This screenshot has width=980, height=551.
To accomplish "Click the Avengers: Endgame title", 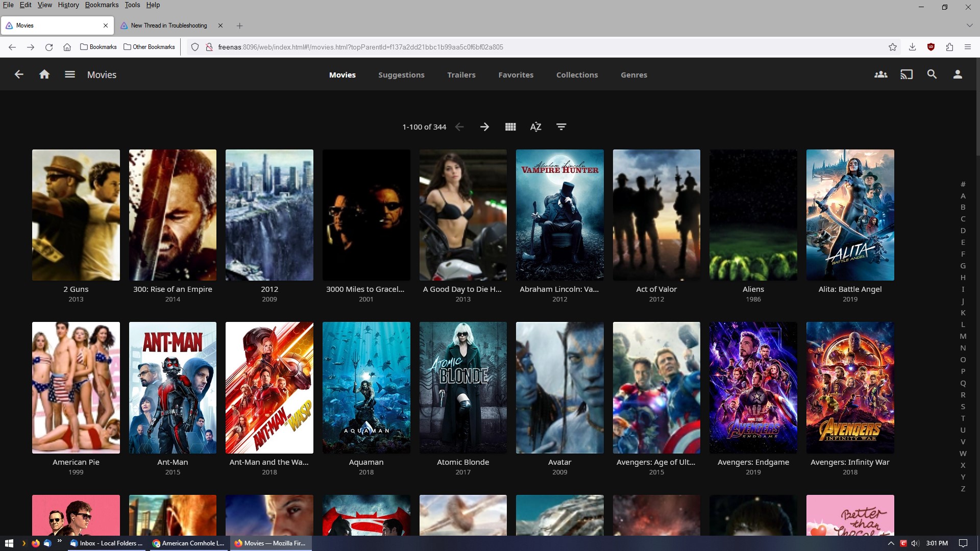I will point(753,462).
